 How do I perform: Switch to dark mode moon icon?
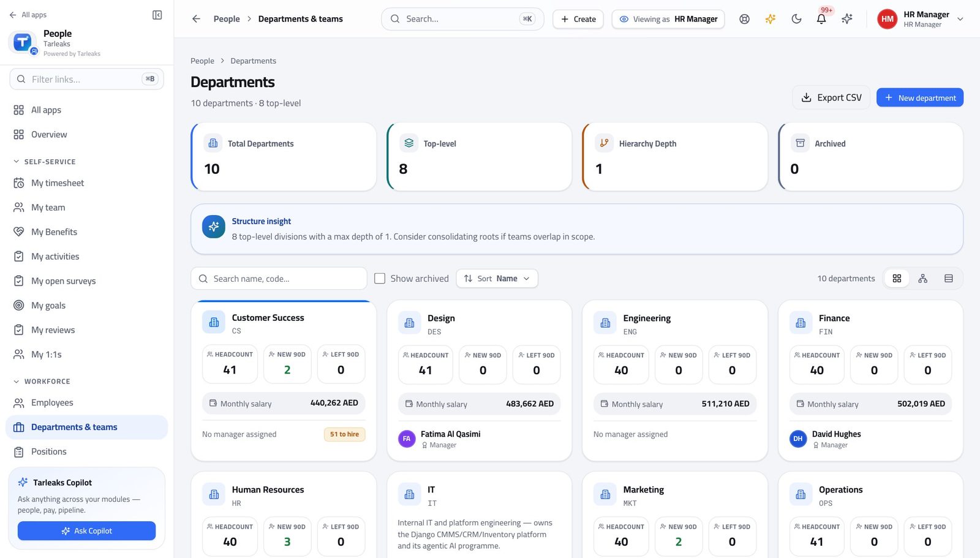click(x=796, y=19)
